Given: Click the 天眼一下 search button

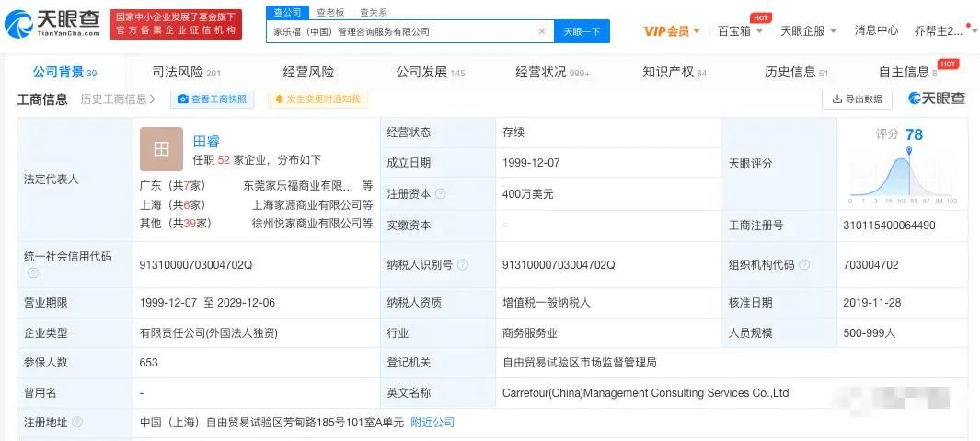Looking at the screenshot, I should point(582,31).
